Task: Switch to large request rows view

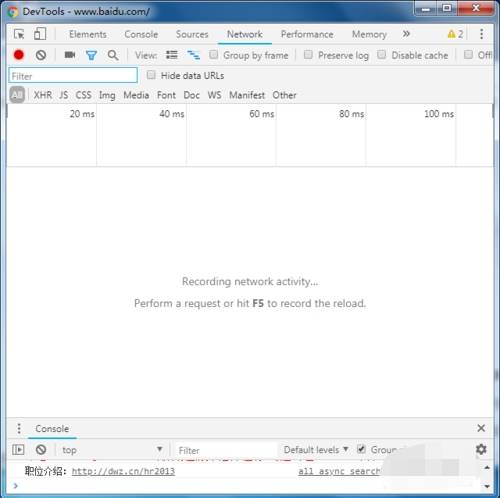Action: coord(172,55)
